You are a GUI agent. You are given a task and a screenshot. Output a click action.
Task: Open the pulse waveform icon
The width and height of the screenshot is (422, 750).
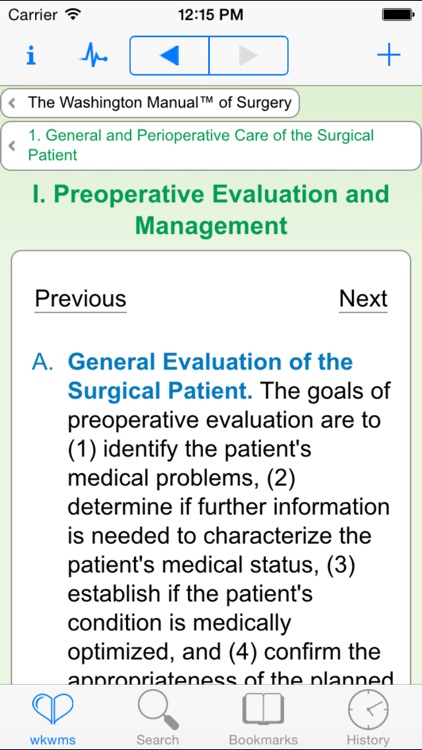[93, 56]
